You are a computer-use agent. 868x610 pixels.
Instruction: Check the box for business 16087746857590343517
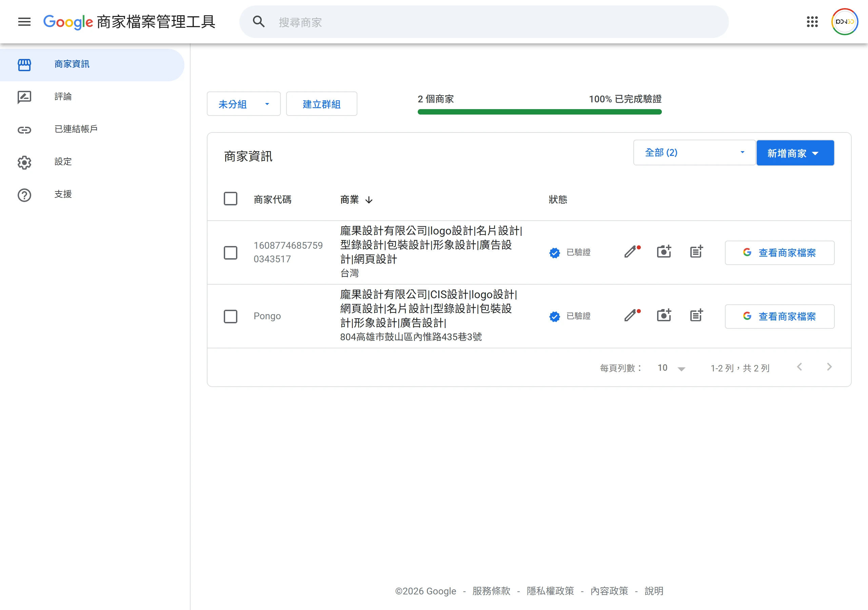(x=230, y=253)
